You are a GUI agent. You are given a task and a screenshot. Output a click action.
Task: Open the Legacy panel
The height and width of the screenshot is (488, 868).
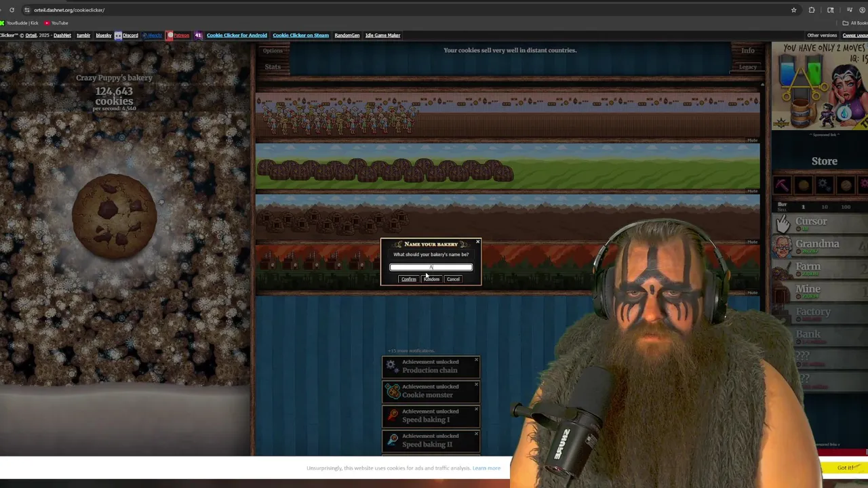[x=748, y=66]
